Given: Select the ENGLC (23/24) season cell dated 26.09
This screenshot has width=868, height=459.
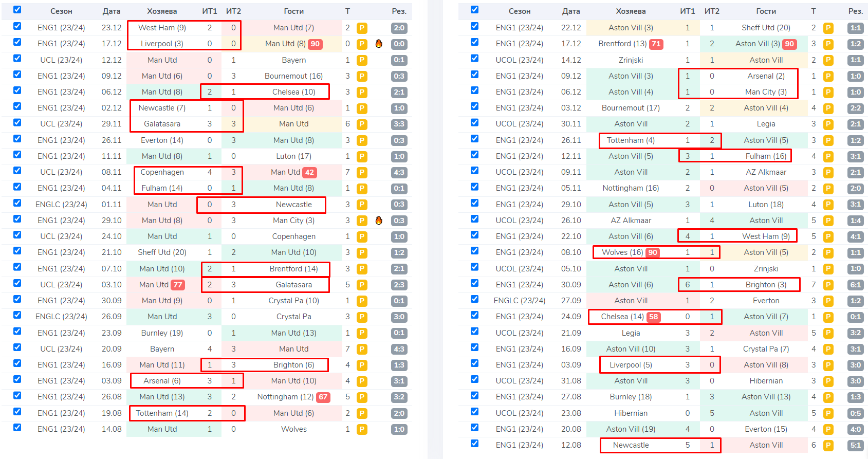Looking at the screenshot, I should (x=61, y=317).
